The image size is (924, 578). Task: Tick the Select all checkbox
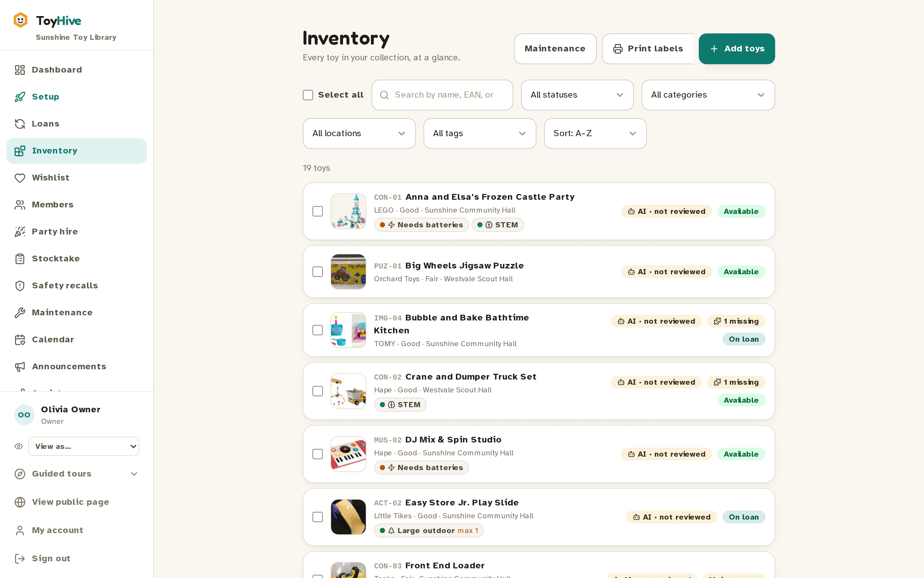point(308,95)
